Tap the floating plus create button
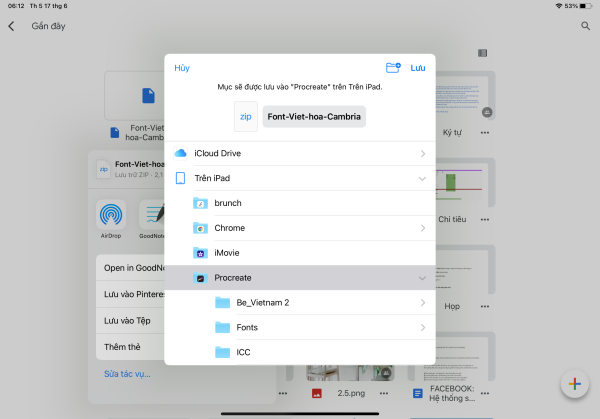Viewport: 600px width, 419px height. [574, 384]
